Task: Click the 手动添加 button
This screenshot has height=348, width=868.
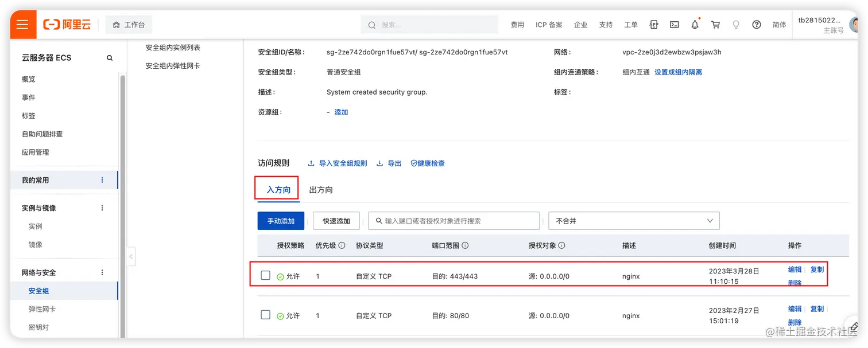Action: (281, 221)
